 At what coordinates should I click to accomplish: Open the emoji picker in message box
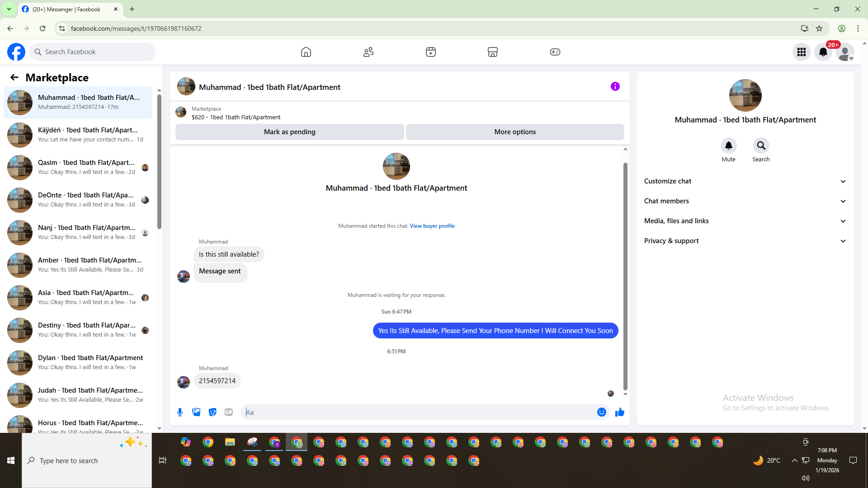coord(601,412)
